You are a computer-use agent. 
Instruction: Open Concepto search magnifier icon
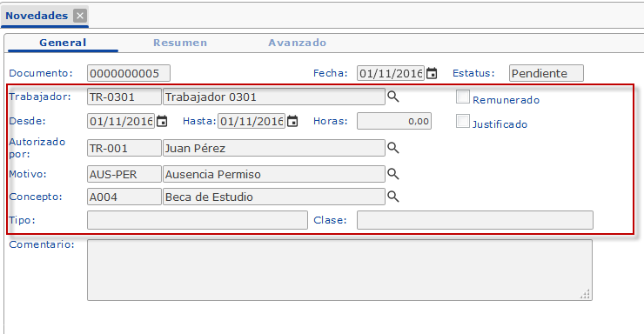click(x=393, y=197)
